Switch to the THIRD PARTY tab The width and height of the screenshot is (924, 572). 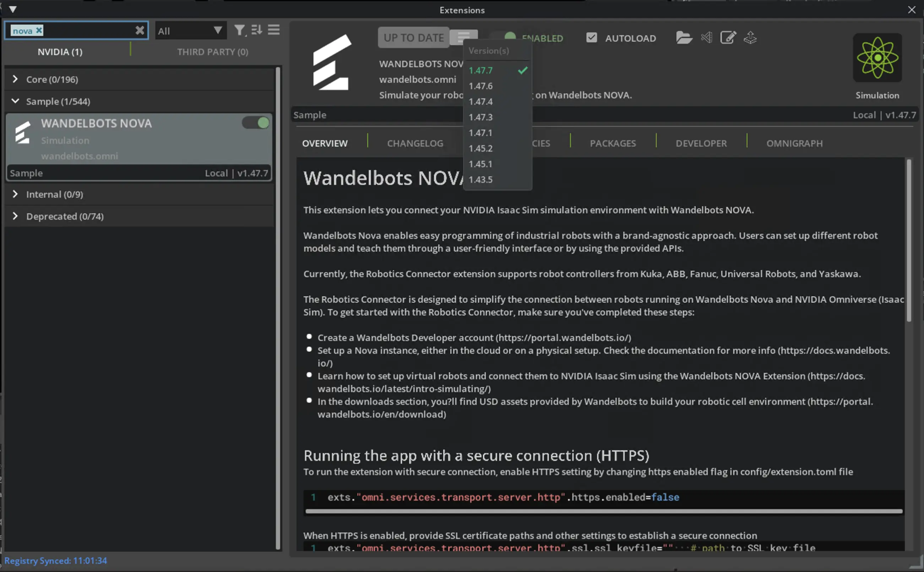click(212, 52)
